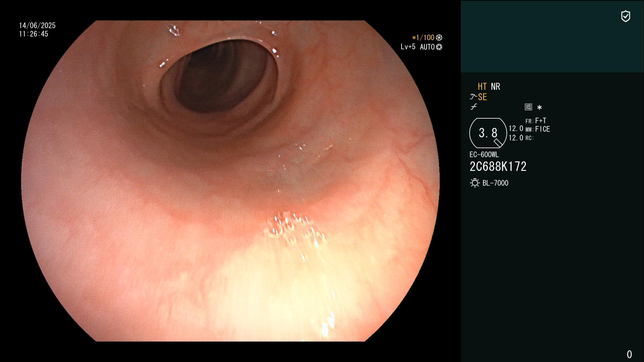644x362 pixels.
Task: Click the upper 12.0 value
Action: (x=516, y=128)
